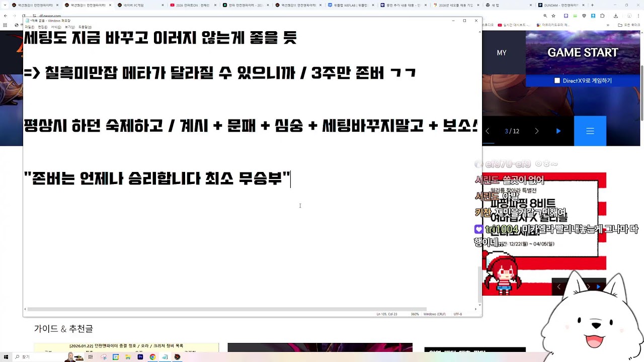Open the 파일 menu in Notepad

[29, 27]
